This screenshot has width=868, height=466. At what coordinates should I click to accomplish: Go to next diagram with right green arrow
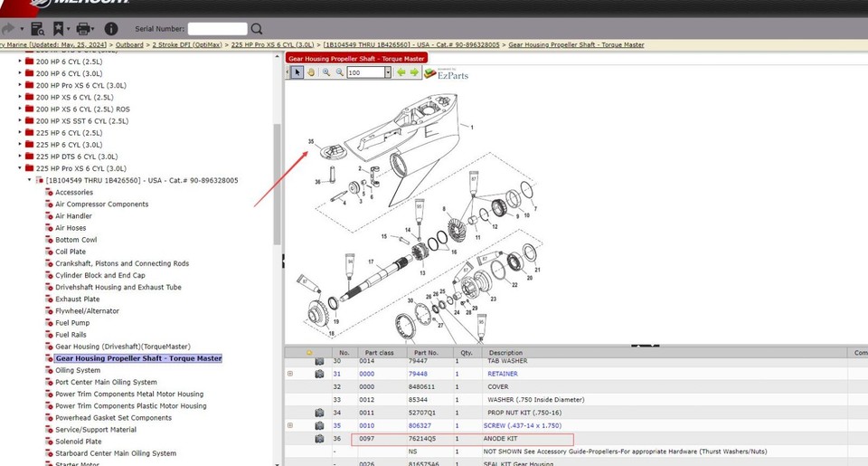415,72
